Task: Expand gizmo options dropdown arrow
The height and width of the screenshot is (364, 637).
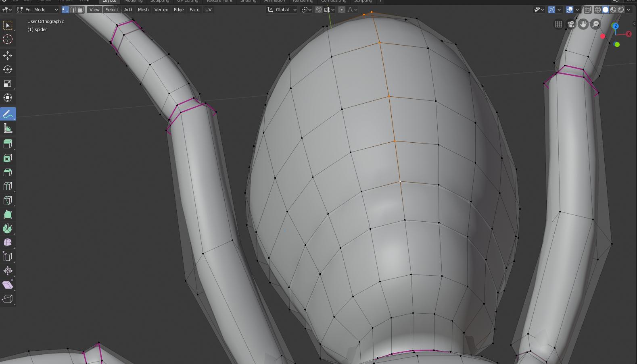Action: [x=559, y=10]
